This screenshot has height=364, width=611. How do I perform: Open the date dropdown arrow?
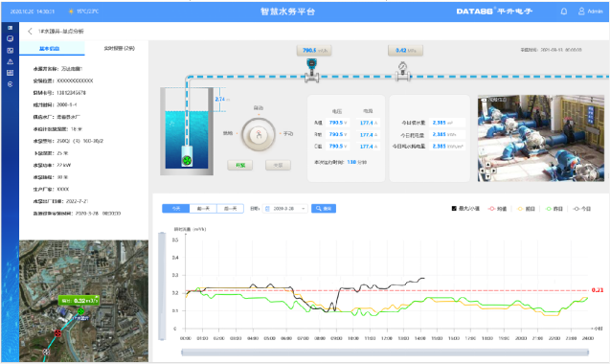click(x=304, y=209)
